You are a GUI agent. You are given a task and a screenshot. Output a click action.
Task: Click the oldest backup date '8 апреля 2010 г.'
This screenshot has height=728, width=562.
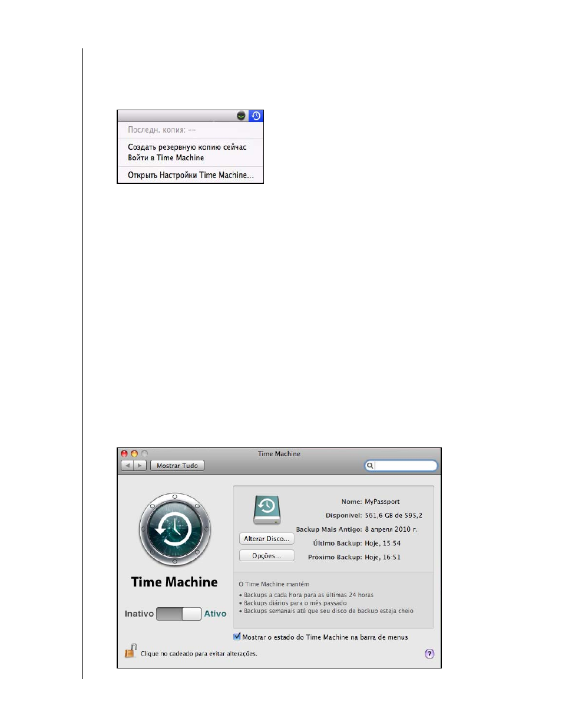(x=391, y=529)
